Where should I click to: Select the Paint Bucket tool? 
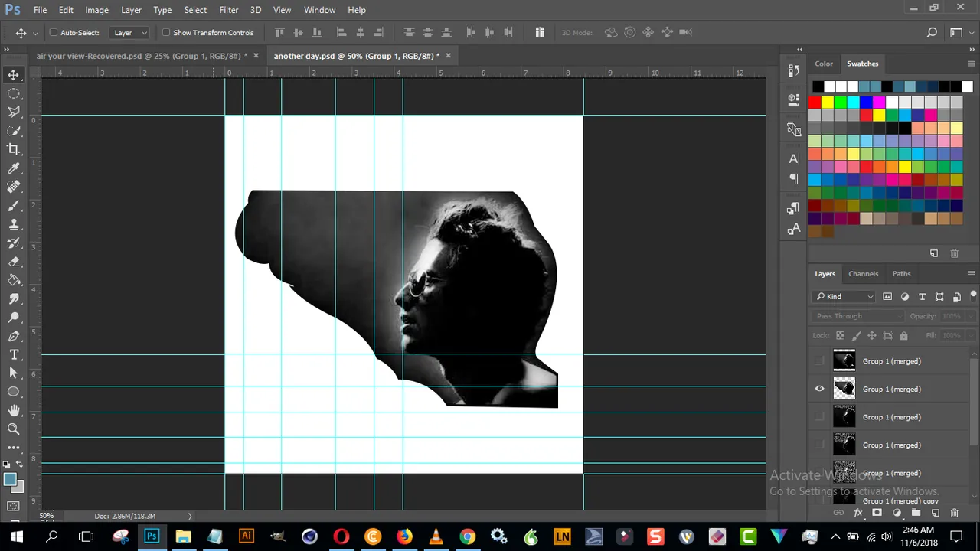pyautogui.click(x=14, y=281)
